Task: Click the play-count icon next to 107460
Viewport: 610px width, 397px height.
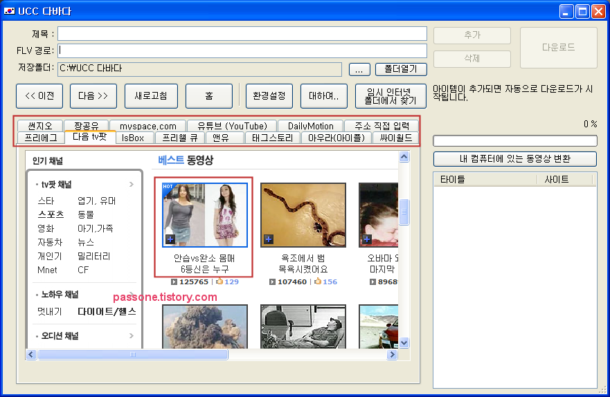Action: pos(272,281)
